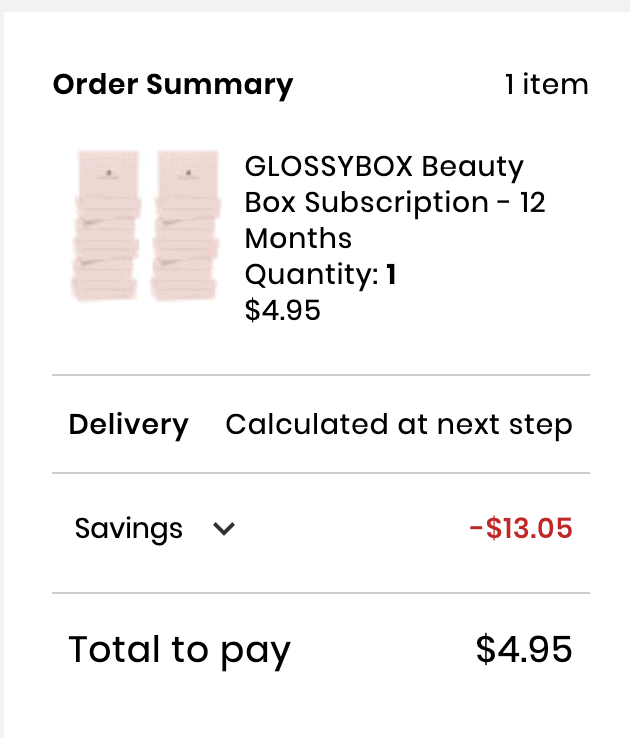Click the word Beauty in product title
This screenshot has height=738, width=630.
click(472, 167)
